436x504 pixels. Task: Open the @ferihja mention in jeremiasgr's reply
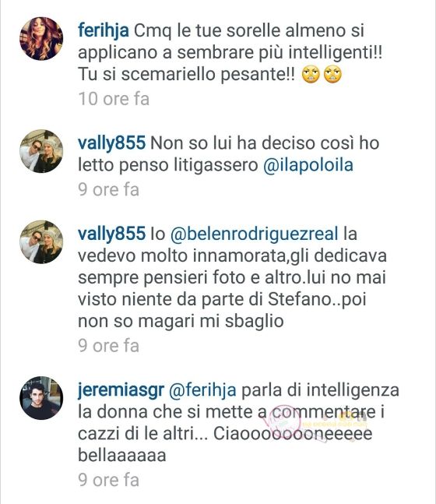coord(202,390)
